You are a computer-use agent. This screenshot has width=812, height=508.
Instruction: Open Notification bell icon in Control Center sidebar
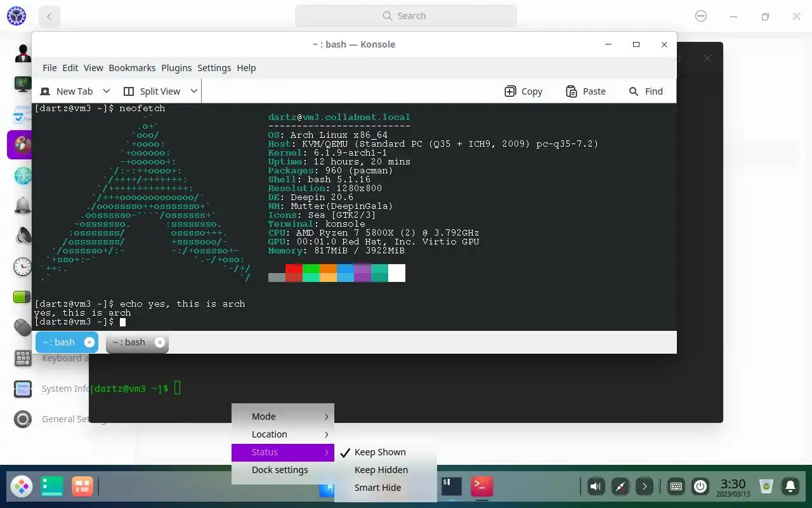coord(23,206)
